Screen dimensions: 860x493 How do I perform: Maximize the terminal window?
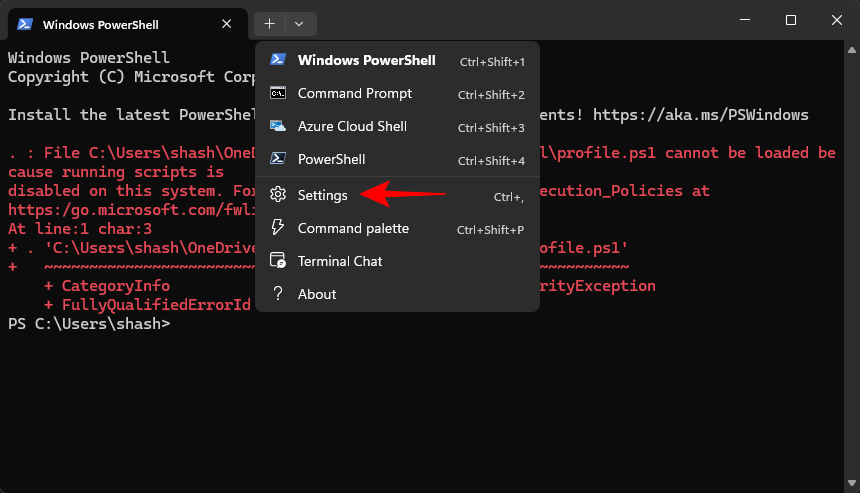click(x=791, y=20)
